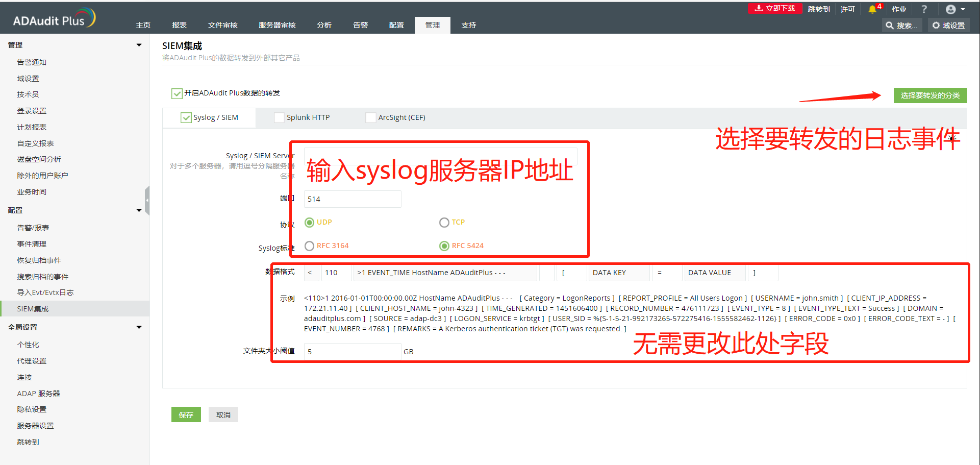Viewport: 980px width, 465px height.
Task: Click the DATA VALUE format field
Action: 714,273
